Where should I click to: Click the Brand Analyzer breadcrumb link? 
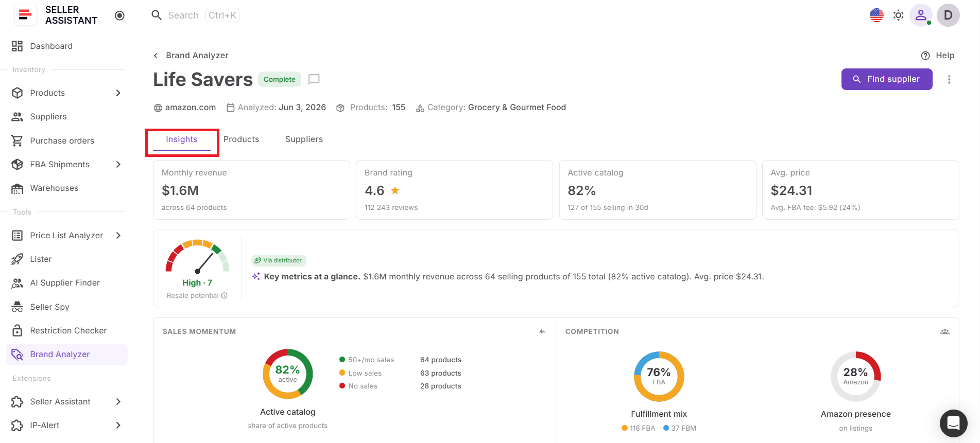click(x=197, y=56)
